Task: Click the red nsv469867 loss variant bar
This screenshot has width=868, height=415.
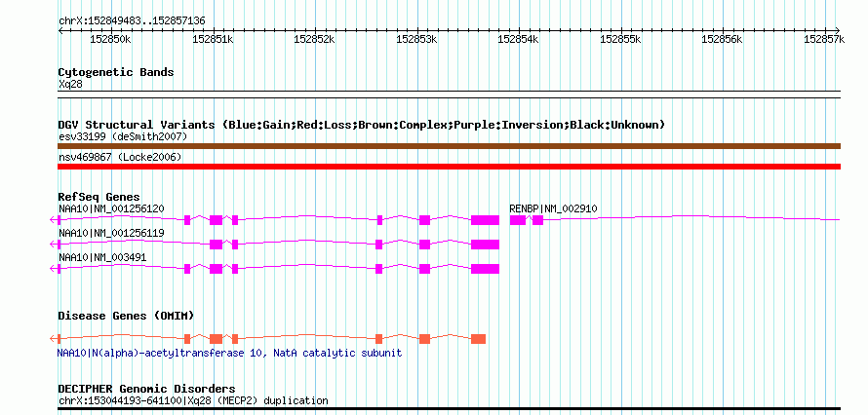Action: coord(449,167)
